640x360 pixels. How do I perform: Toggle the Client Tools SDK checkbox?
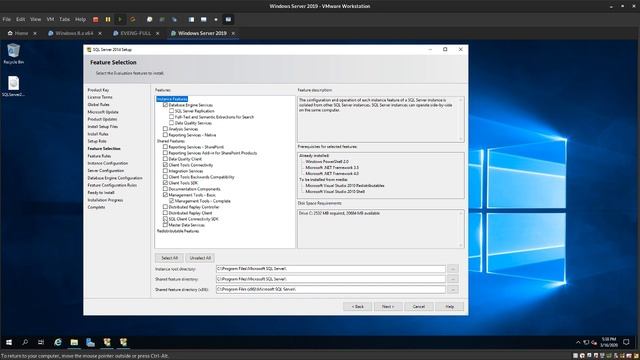pos(165,183)
